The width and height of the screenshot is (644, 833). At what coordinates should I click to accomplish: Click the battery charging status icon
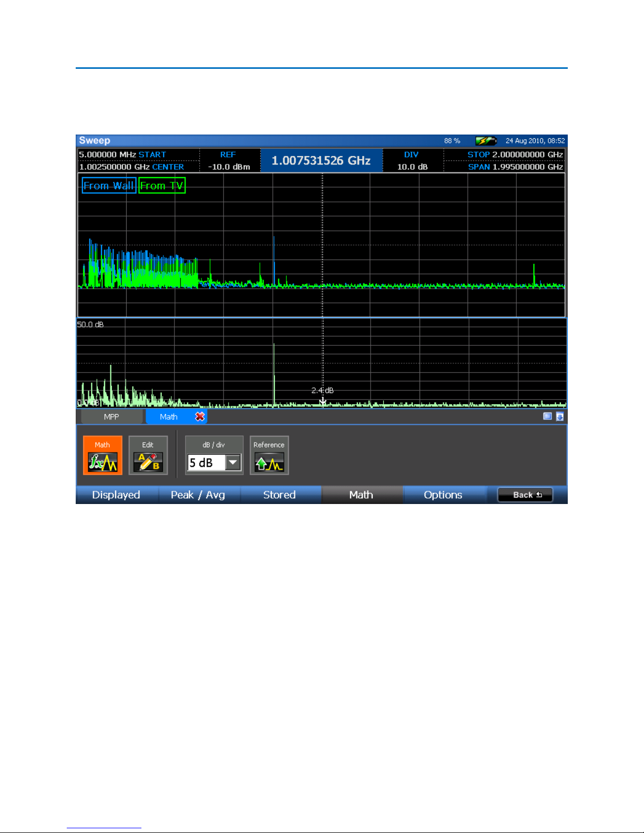click(486, 141)
